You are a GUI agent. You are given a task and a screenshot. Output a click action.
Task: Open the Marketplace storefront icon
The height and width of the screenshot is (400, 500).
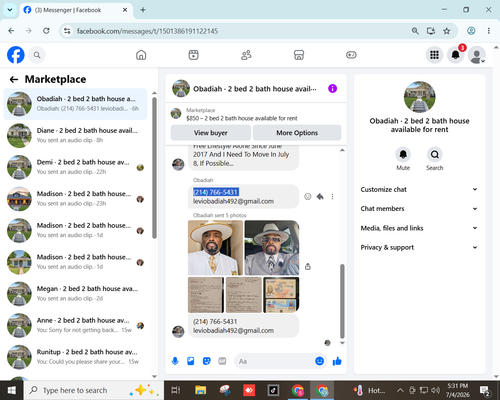click(x=299, y=55)
